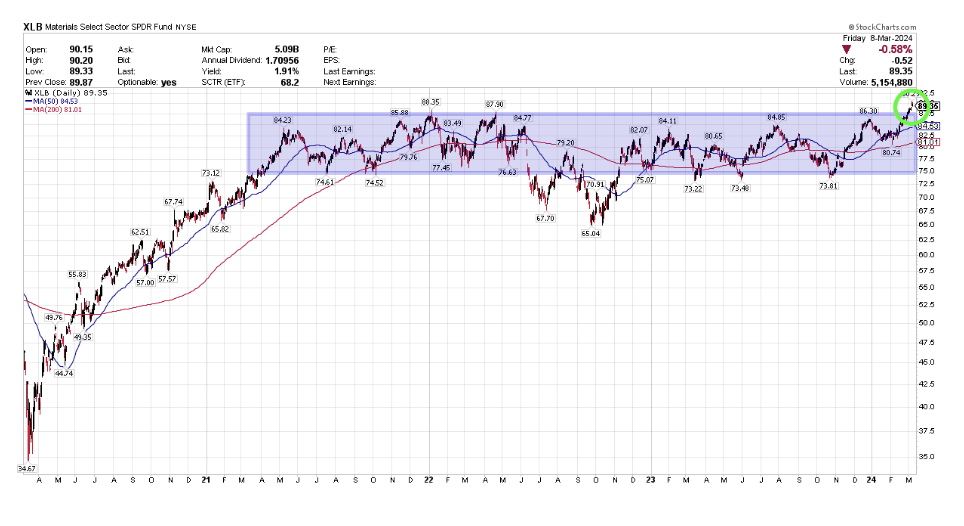This screenshot has height=526, width=964.
Task: Click the candlestick icon beside XLB (Daily)
Action: [29, 93]
